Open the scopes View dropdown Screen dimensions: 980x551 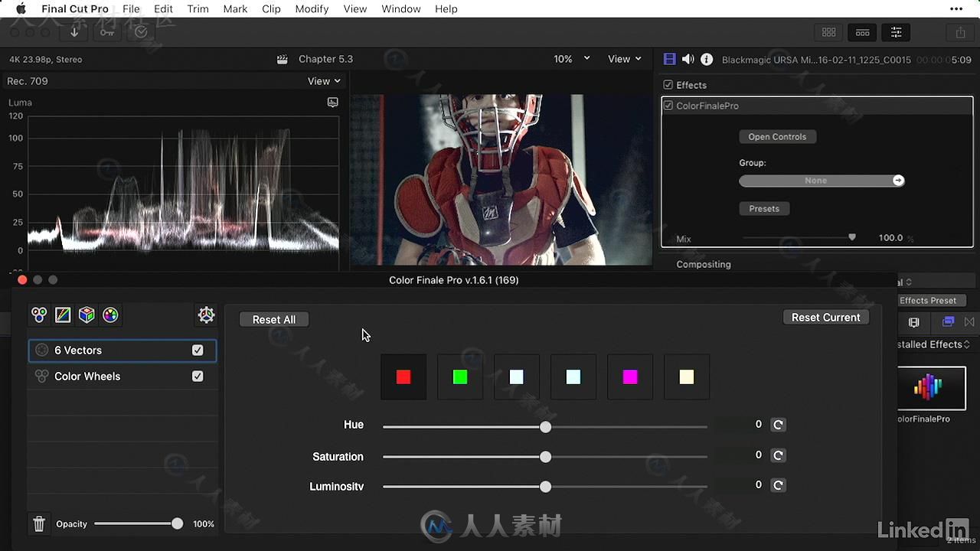click(x=324, y=81)
